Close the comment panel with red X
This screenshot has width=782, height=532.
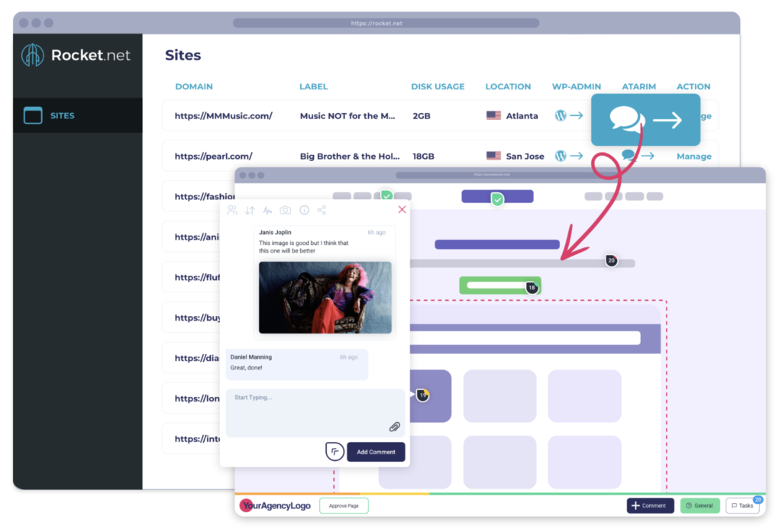pyautogui.click(x=402, y=209)
